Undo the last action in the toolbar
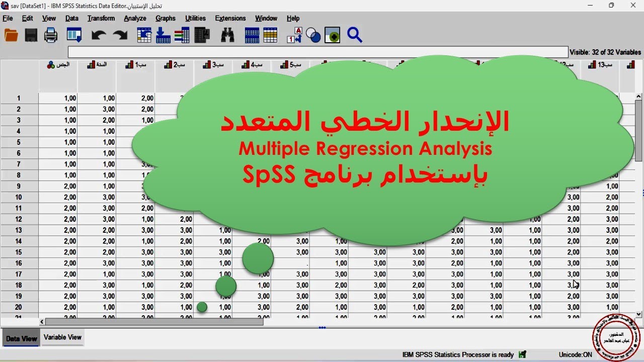Viewport: 644px width, 362px height. click(x=99, y=35)
